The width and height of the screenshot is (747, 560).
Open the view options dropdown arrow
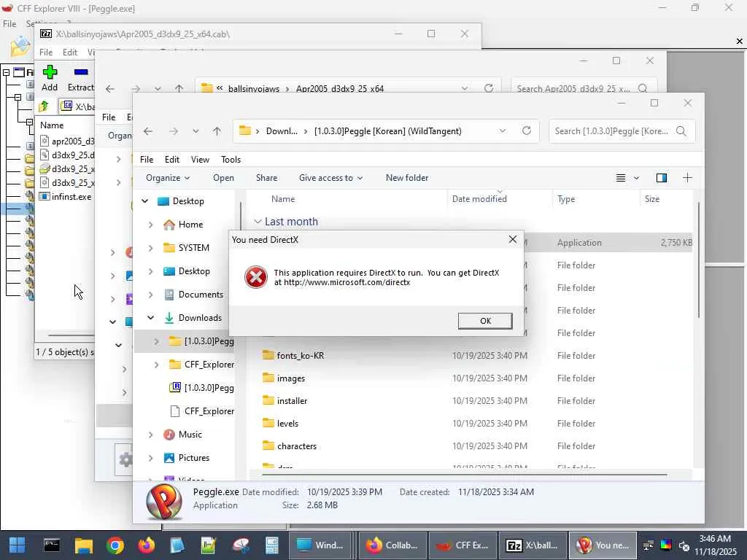[x=636, y=178]
